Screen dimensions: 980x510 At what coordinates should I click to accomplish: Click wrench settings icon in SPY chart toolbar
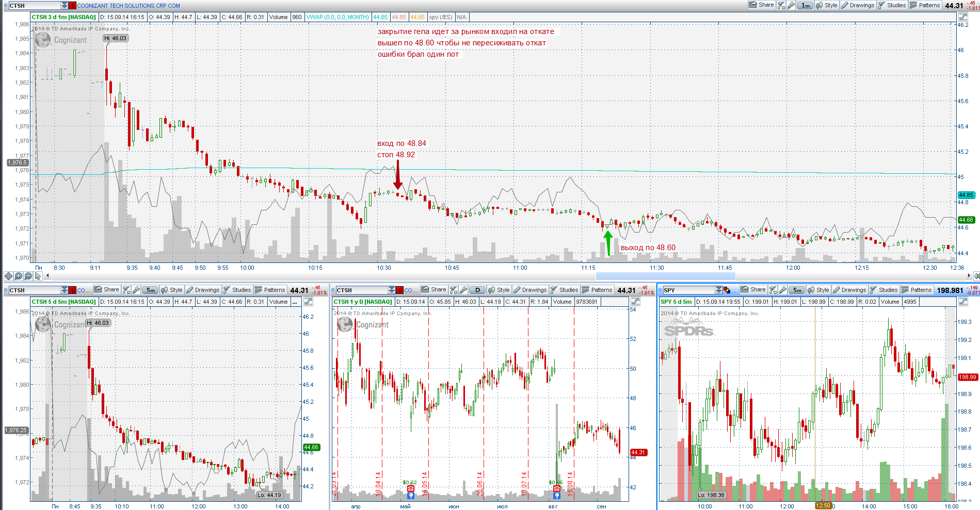782,290
